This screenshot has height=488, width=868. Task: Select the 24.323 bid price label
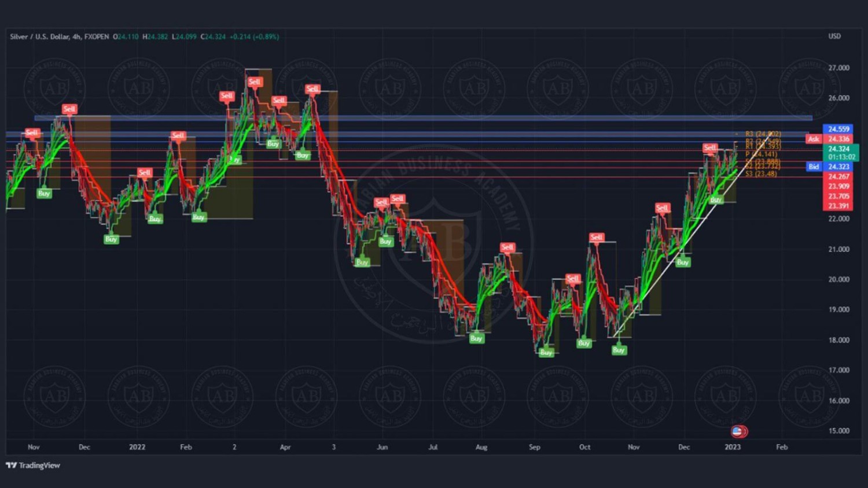[x=838, y=167]
